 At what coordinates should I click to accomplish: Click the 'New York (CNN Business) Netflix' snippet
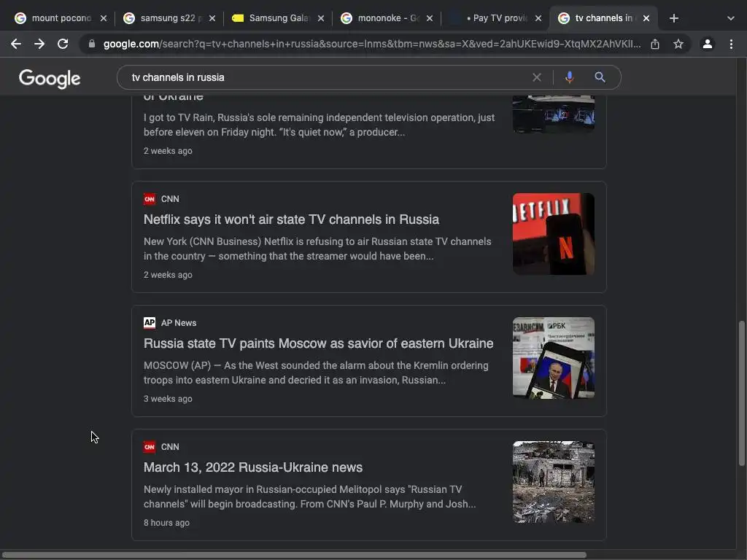point(317,249)
